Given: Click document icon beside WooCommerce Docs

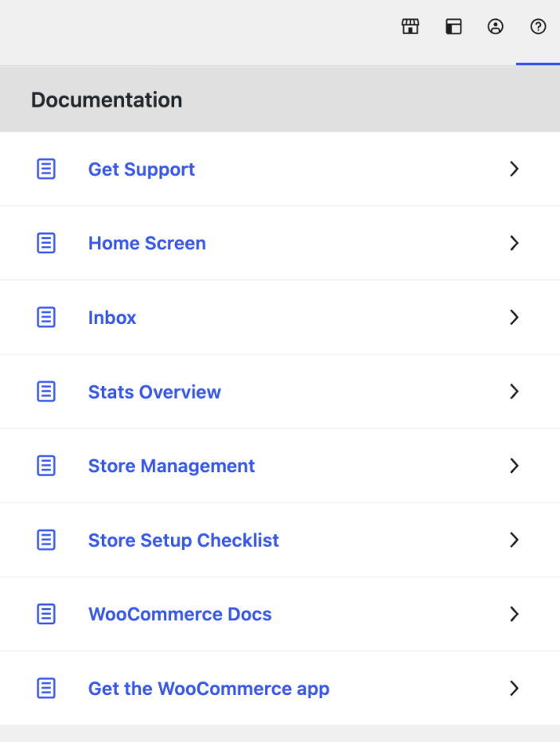Looking at the screenshot, I should pos(46,614).
